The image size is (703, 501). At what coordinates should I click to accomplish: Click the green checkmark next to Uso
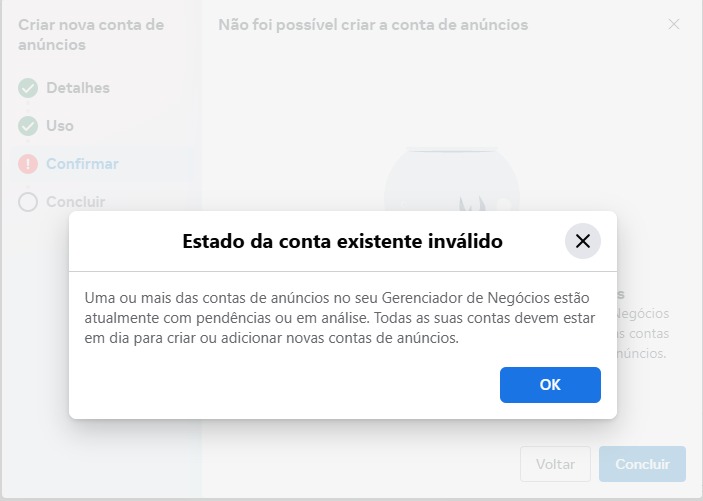tap(28, 126)
